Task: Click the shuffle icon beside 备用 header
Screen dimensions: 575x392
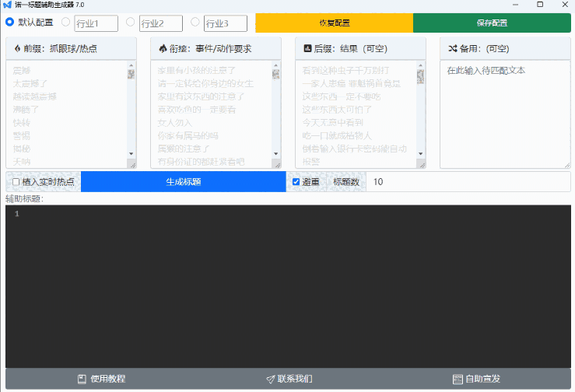Action: [x=452, y=49]
